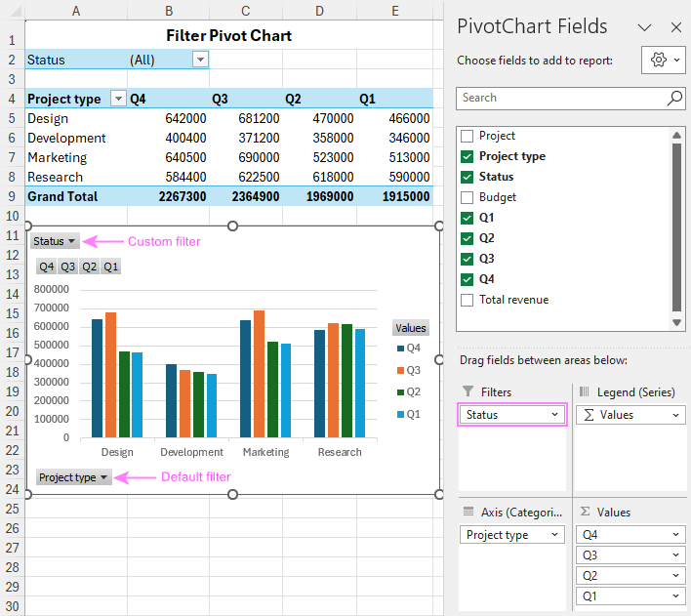This screenshot has width=691, height=616.
Task: Click the Q3 value field button on chart
Action: pyautogui.click(x=68, y=267)
